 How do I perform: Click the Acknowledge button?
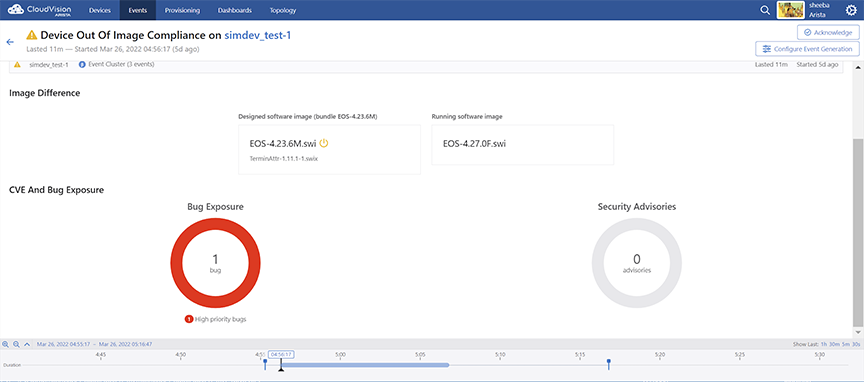click(x=828, y=33)
